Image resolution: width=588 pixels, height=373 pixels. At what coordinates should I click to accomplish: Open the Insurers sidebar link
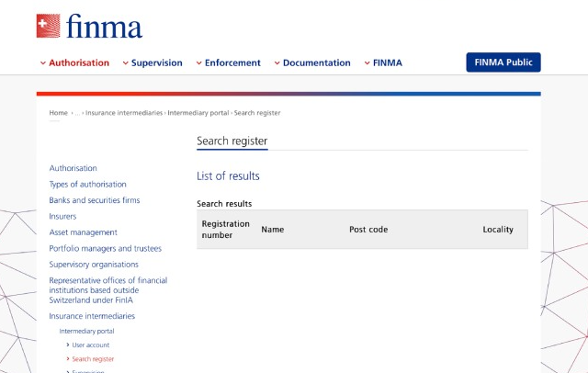(x=62, y=217)
